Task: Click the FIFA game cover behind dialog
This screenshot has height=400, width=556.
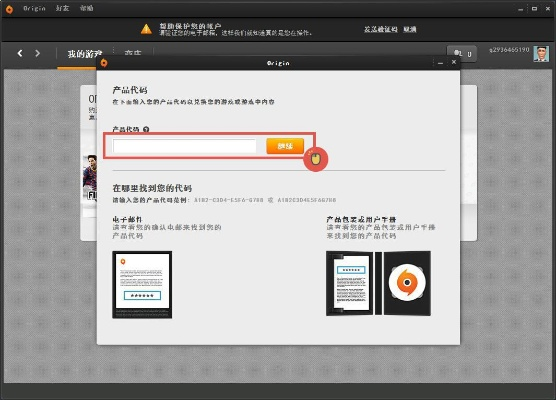Action: 90,177
